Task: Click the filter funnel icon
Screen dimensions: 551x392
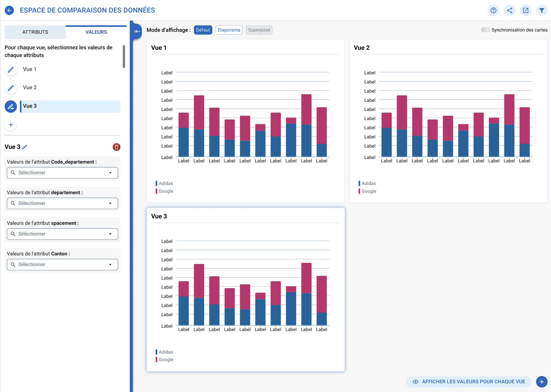Action: click(x=542, y=10)
